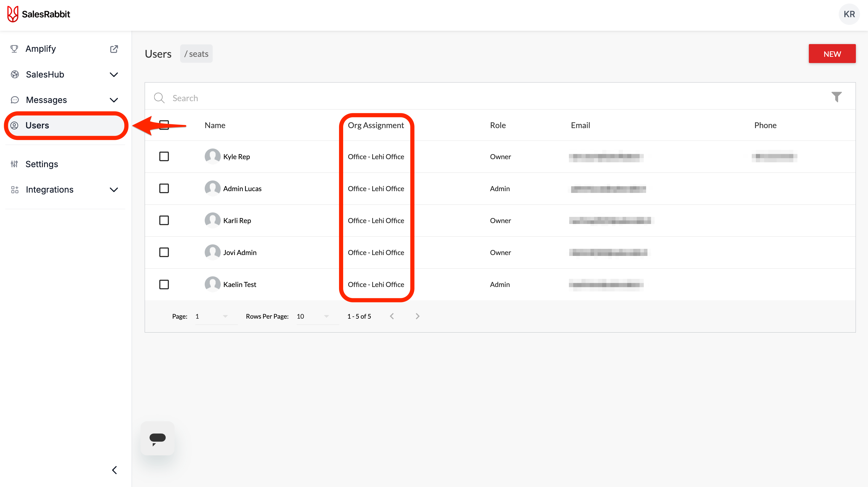Open the KR profile avatar
Image resolution: width=868 pixels, height=487 pixels.
coord(848,14)
